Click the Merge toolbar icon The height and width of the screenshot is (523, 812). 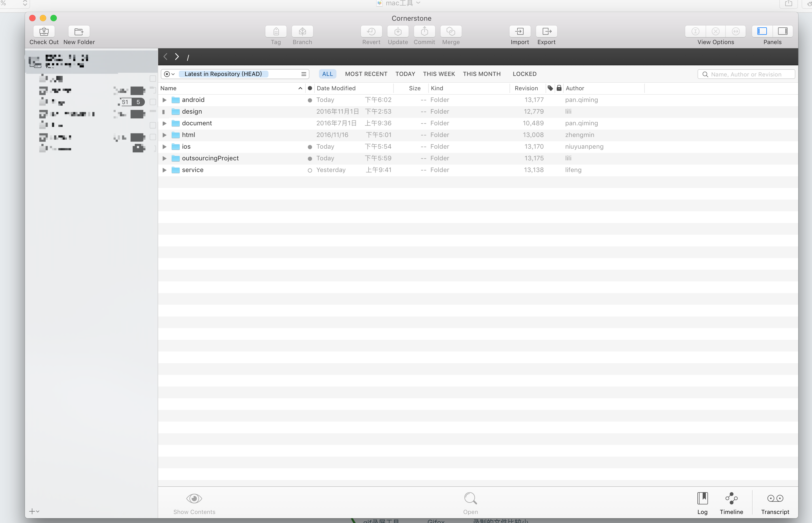(x=451, y=31)
